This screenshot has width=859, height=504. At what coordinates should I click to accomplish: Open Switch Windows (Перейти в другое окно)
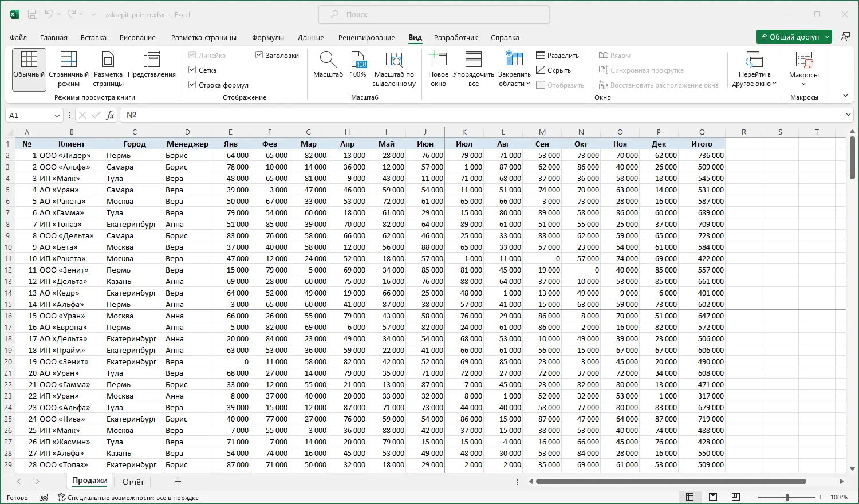[x=754, y=69]
